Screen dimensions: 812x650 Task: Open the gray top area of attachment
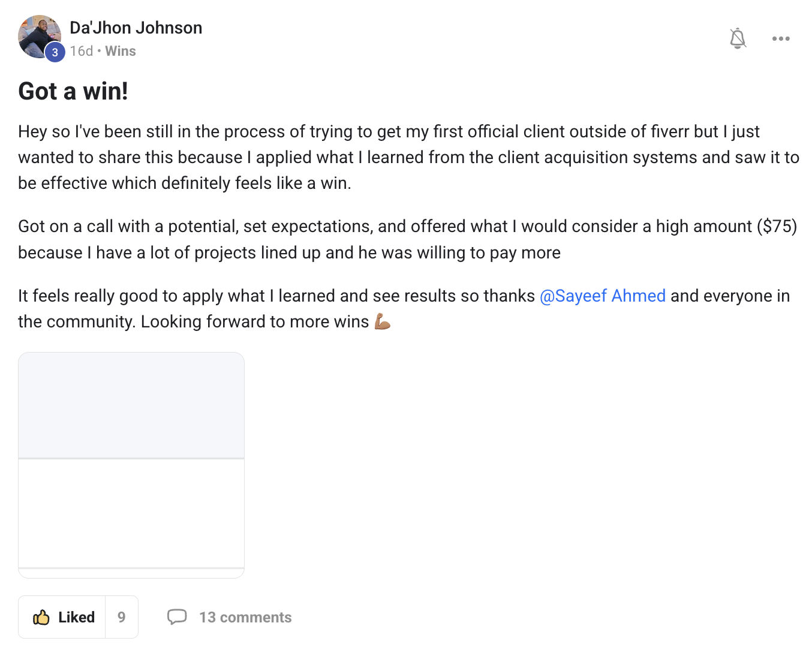coord(131,405)
